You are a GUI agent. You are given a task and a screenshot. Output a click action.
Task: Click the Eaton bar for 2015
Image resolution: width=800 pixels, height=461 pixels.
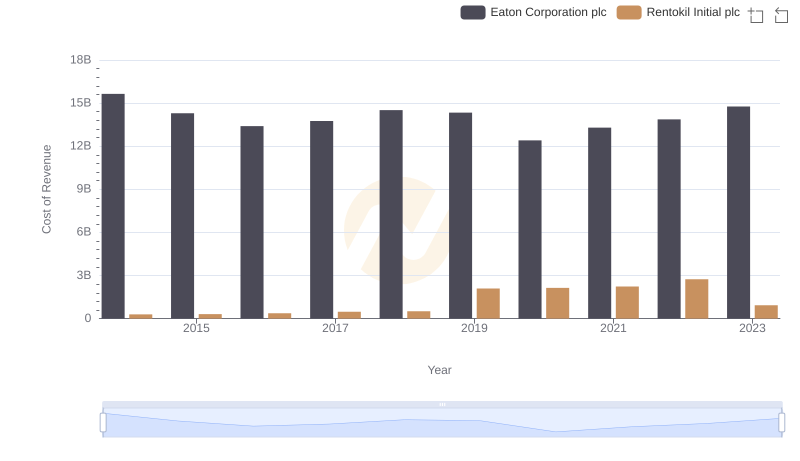coord(183,216)
